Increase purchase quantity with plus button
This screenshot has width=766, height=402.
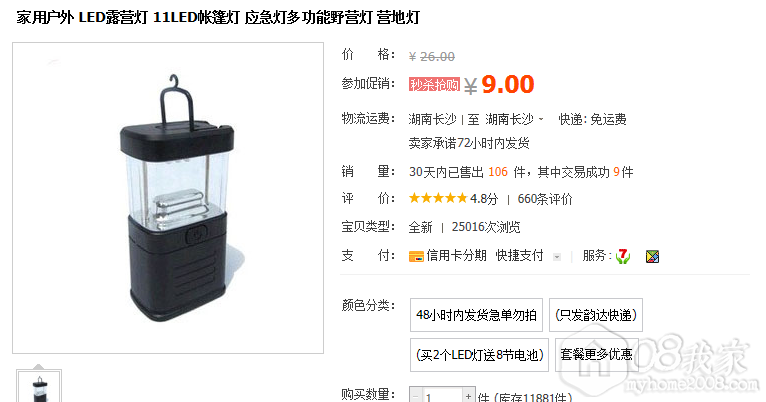[468, 396]
